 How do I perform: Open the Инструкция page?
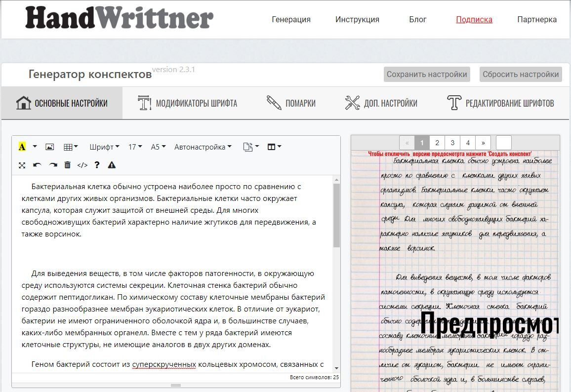(x=357, y=19)
